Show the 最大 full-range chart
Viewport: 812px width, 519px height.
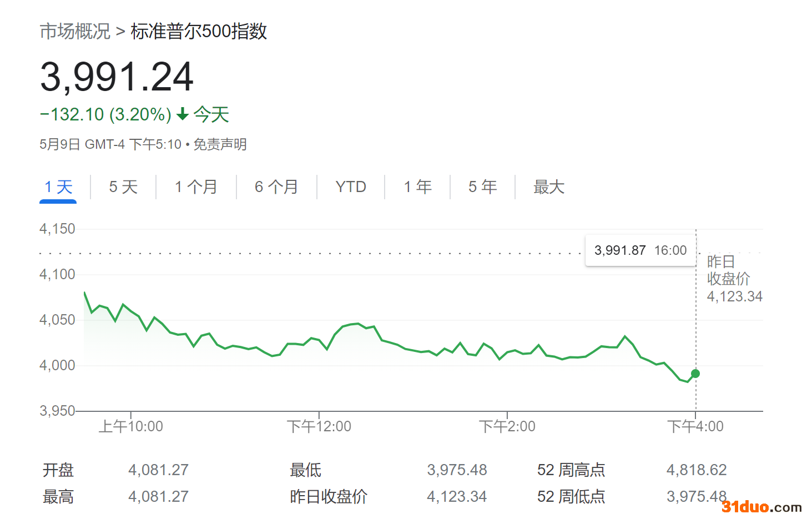(x=549, y=187)
